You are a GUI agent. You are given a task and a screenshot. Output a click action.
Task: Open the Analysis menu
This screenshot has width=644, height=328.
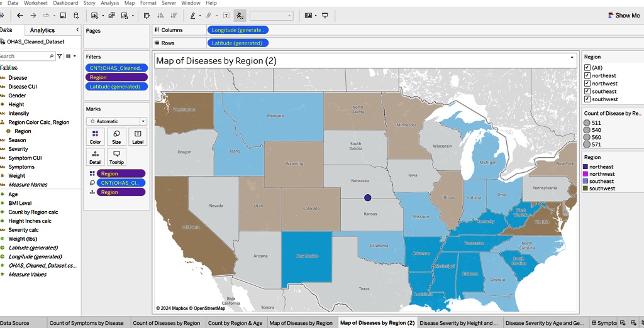pos(109,3)
